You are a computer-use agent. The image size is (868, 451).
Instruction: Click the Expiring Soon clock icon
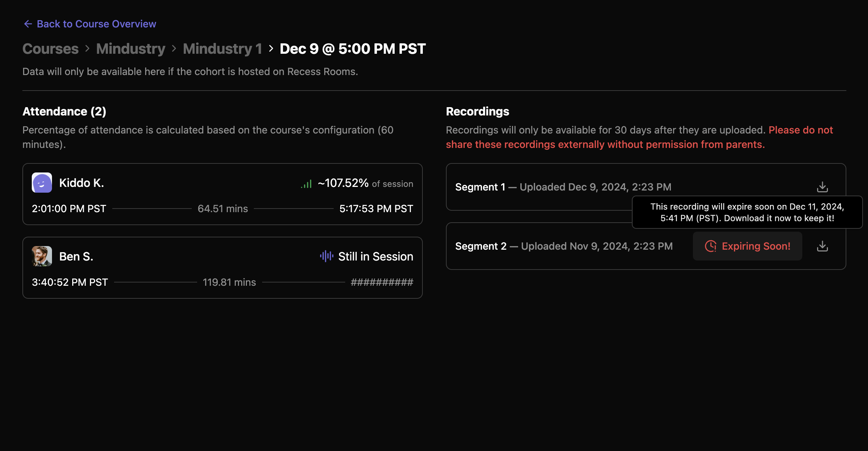pos(710,246)
